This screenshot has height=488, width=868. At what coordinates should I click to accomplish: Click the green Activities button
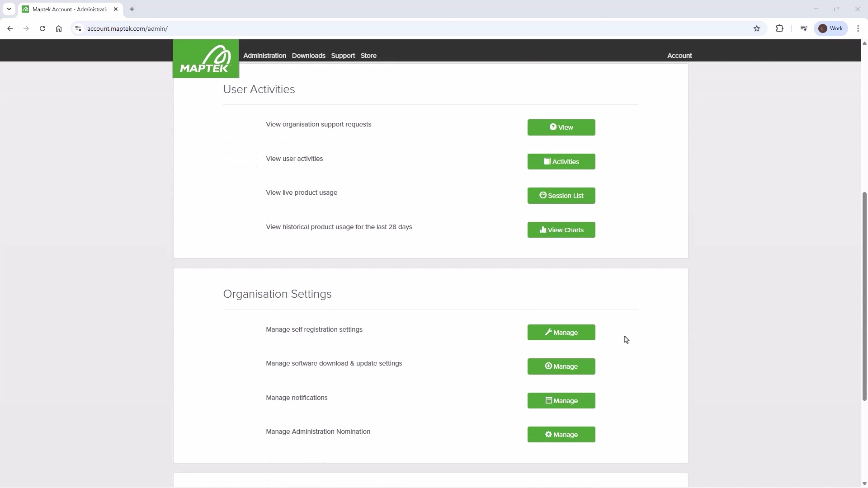561,162
